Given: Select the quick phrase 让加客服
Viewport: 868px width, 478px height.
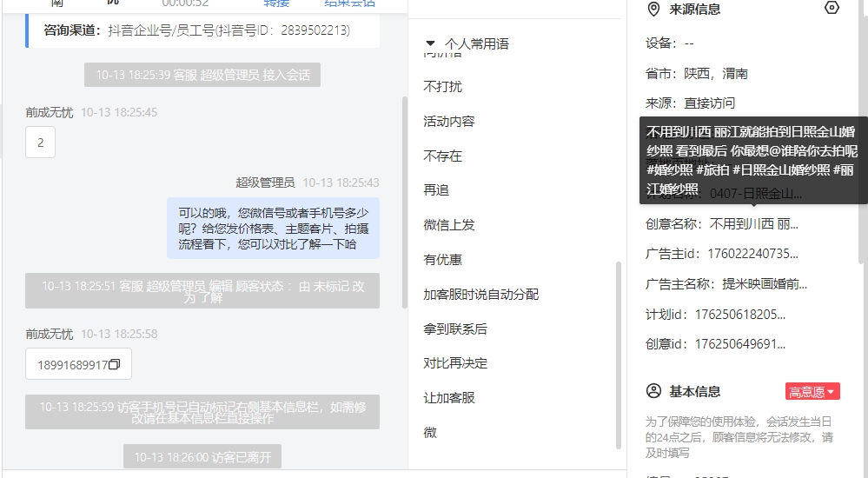Looking at the screenshot, I should 449,398.
